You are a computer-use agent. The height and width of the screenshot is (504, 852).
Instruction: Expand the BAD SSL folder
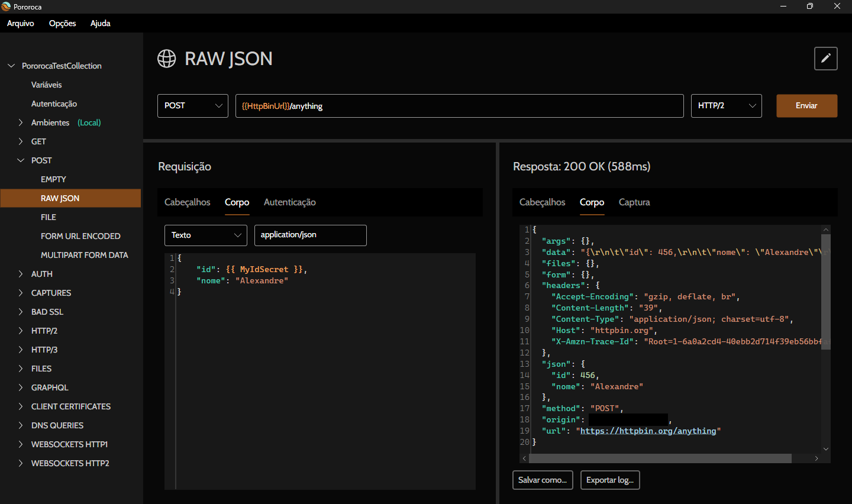point(21,312)
